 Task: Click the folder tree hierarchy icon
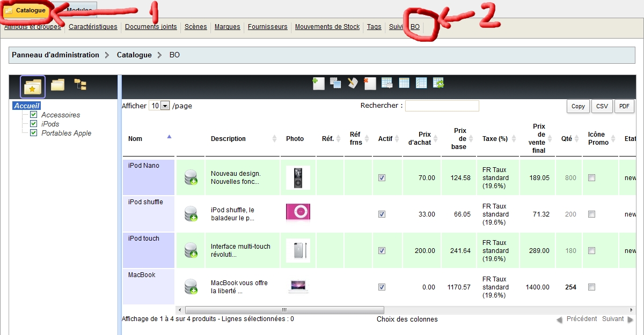[x=80, y=85]
